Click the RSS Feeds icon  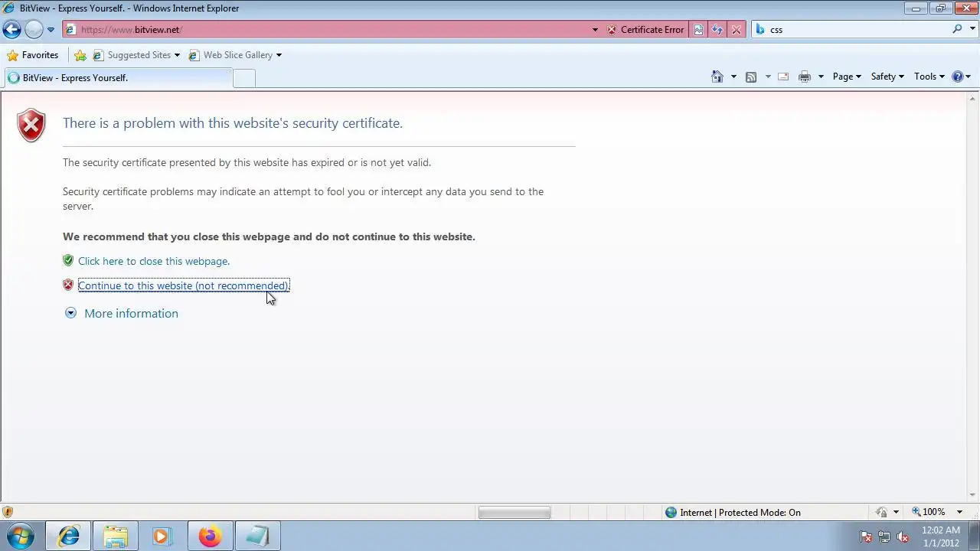pos(751,77)
